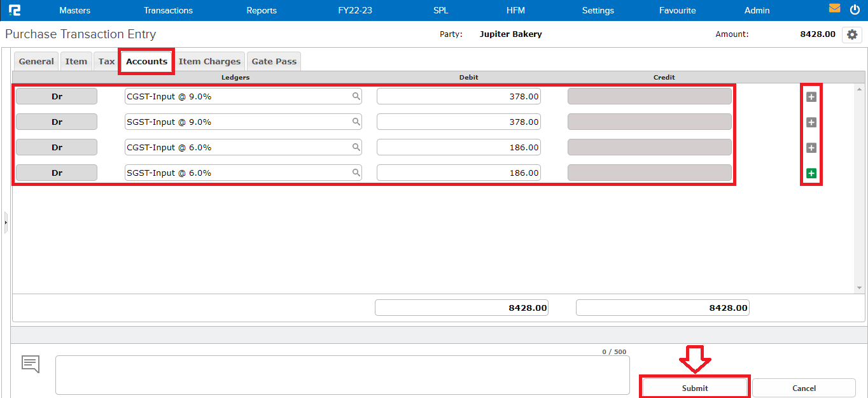Open the Transactions menu
The image size is (868, 398).
(168, 10)
